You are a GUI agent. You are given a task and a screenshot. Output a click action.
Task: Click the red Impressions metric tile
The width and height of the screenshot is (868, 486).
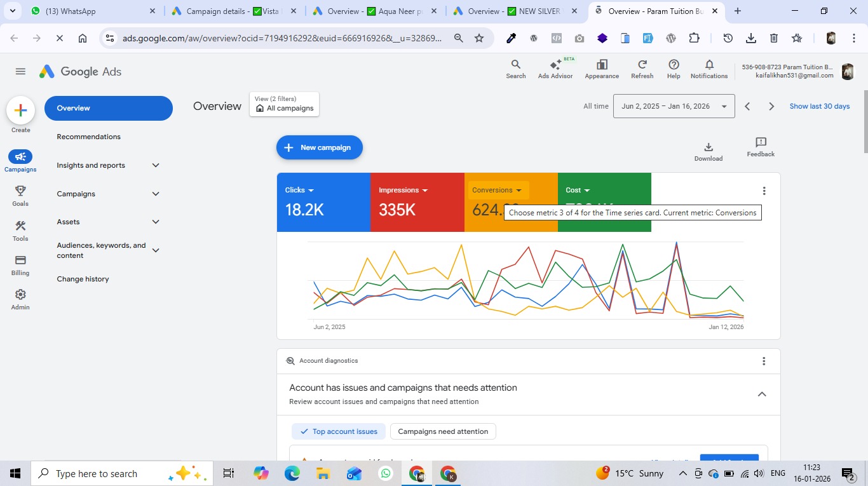coord(417,203)
